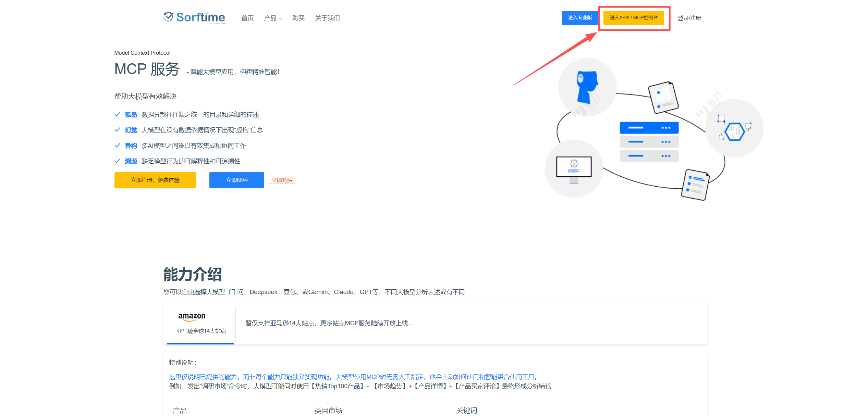Open 关于我们 menu item
The height and width of the screenshot is (416, 868).
click(327, 18)
